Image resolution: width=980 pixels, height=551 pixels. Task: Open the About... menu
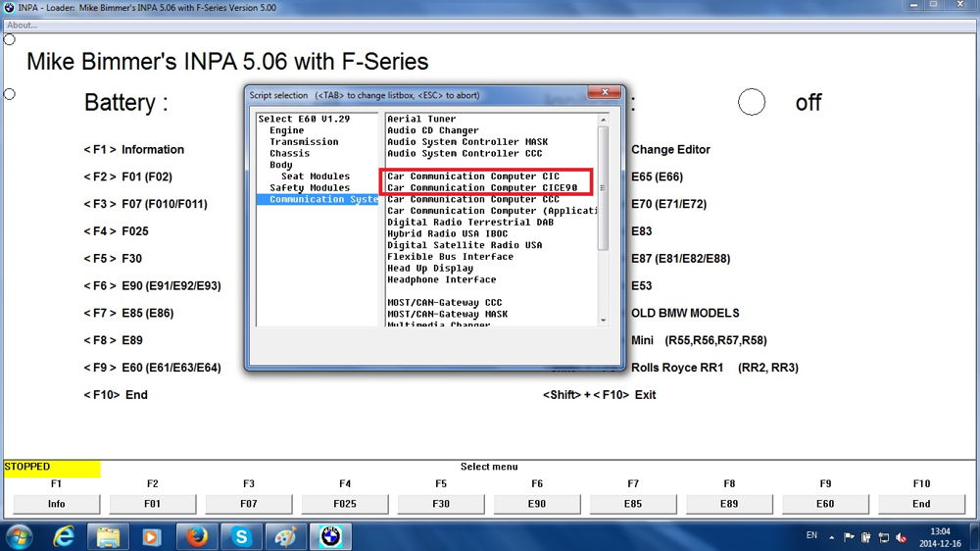pyautogui.click(x=22, y=25)
